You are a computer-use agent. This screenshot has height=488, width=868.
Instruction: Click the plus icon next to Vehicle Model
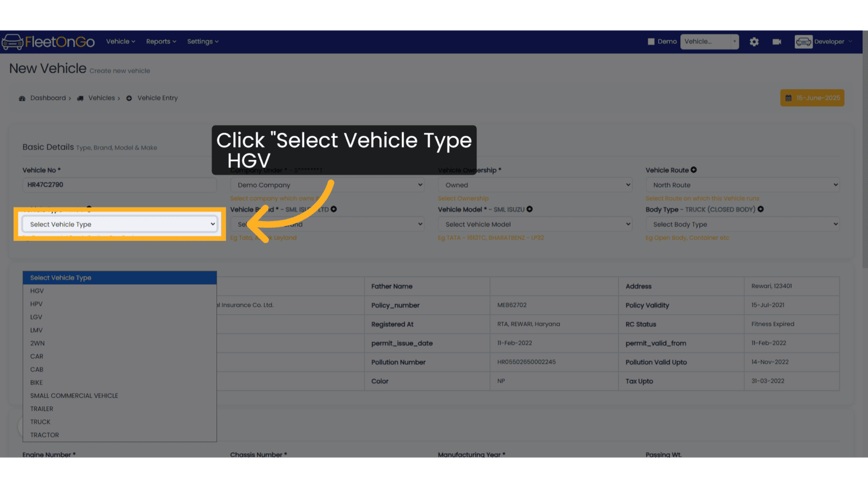529,209
